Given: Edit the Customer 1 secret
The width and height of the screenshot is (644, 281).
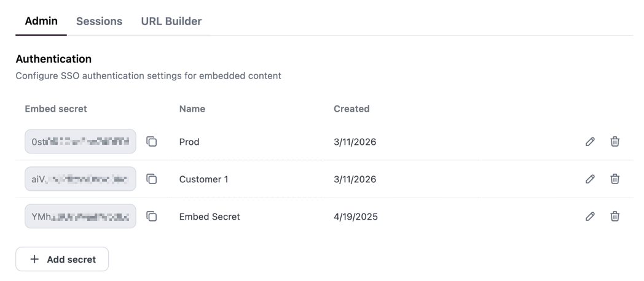Looking at the screenshot, I should point(590,179).
